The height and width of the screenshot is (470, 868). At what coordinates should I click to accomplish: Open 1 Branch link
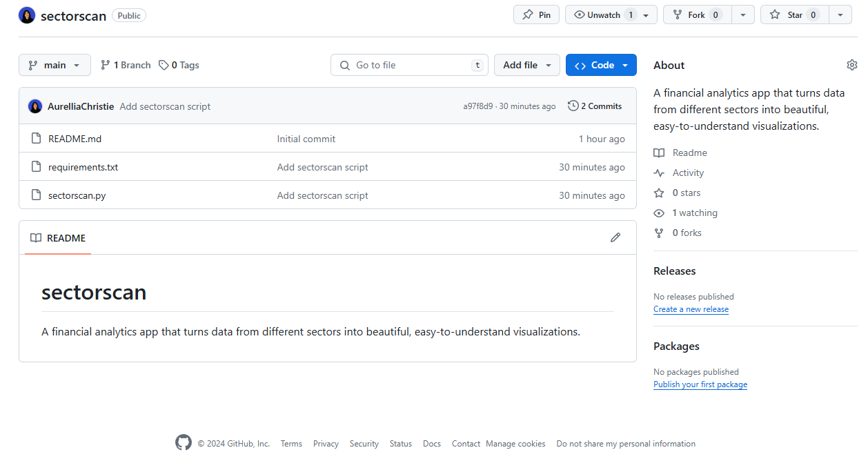coord(126,65)
